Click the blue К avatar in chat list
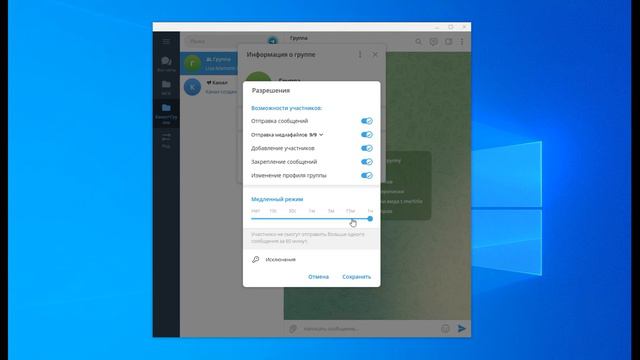This screenshot has height=360, width=640. coord(192,87)
